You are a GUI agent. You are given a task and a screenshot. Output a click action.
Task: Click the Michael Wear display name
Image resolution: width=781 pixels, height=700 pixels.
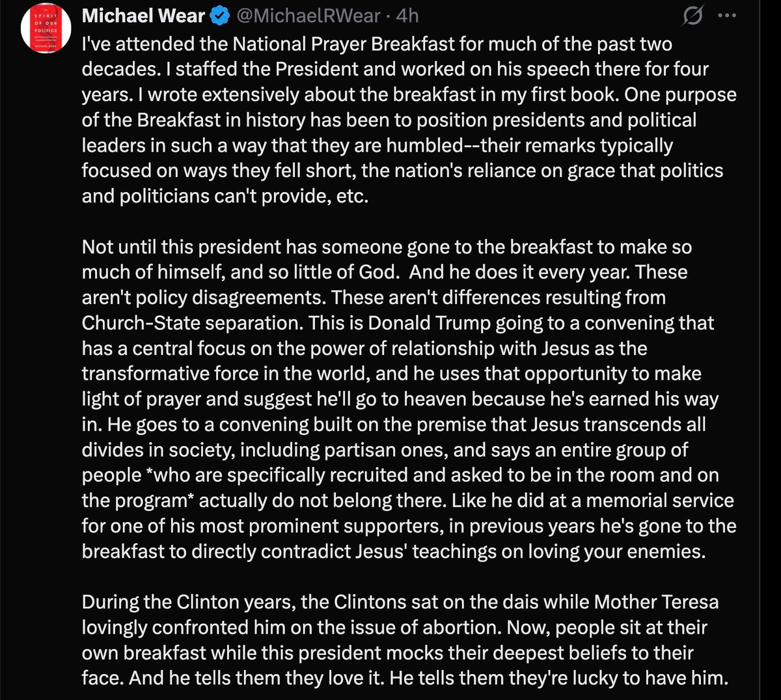[143, 16]
